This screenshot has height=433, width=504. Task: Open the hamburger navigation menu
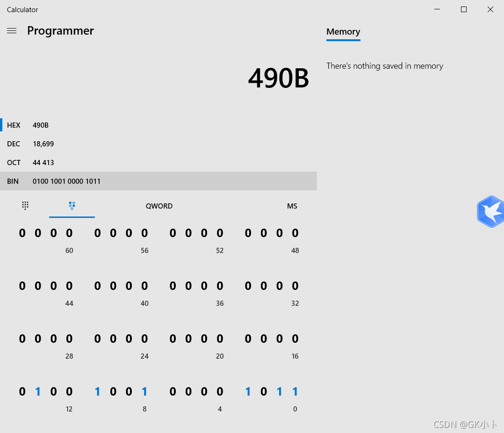pyautogui.click(x=12, y=30)
